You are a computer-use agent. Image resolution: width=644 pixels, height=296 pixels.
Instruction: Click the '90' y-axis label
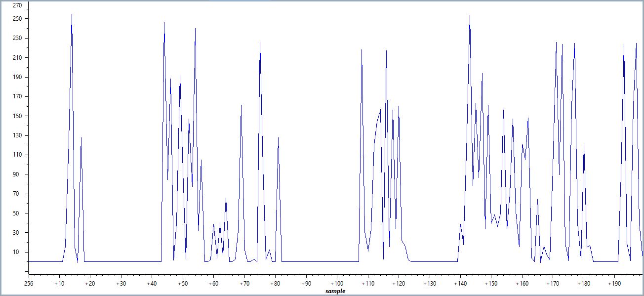coord(19,174)
